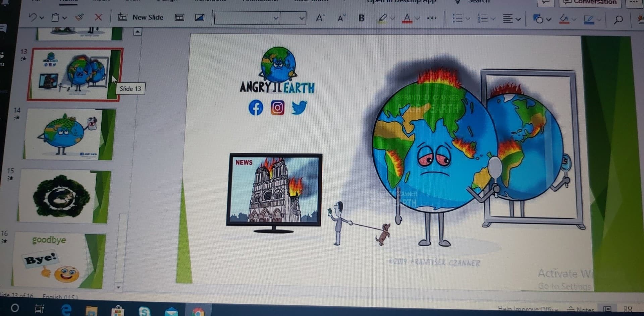Click animation star beside slide 14

coord(17,117)
